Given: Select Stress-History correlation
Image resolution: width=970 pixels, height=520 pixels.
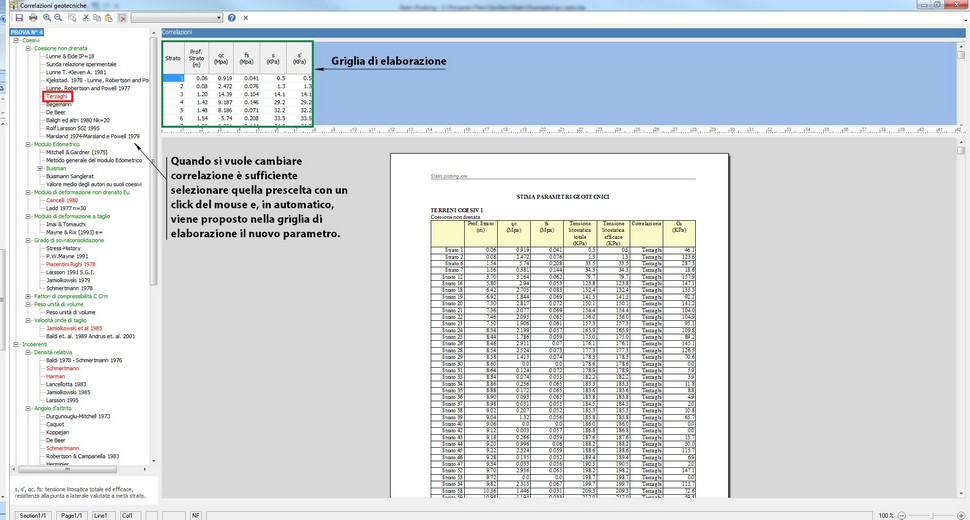Looking at the screenshot, I should (x=63, y=249).
